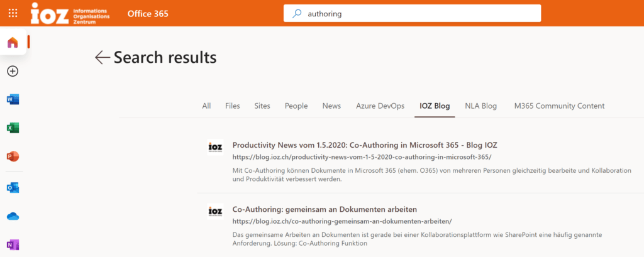Click the search box containing 'authoring'
Viewport: 644px width, 257px height.
pos(413,14)
